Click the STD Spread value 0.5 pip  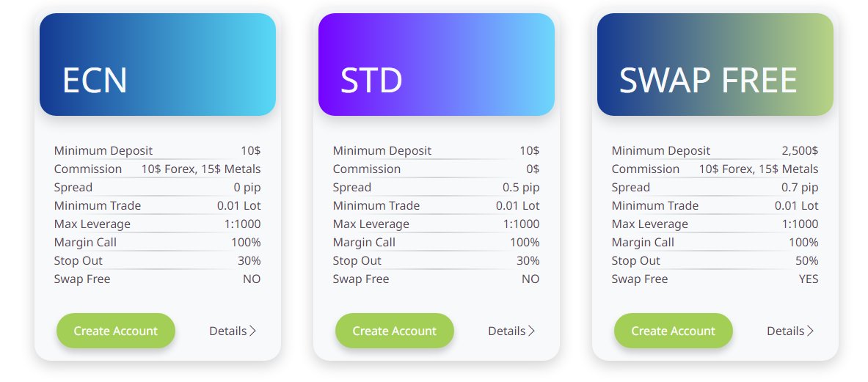521,187
